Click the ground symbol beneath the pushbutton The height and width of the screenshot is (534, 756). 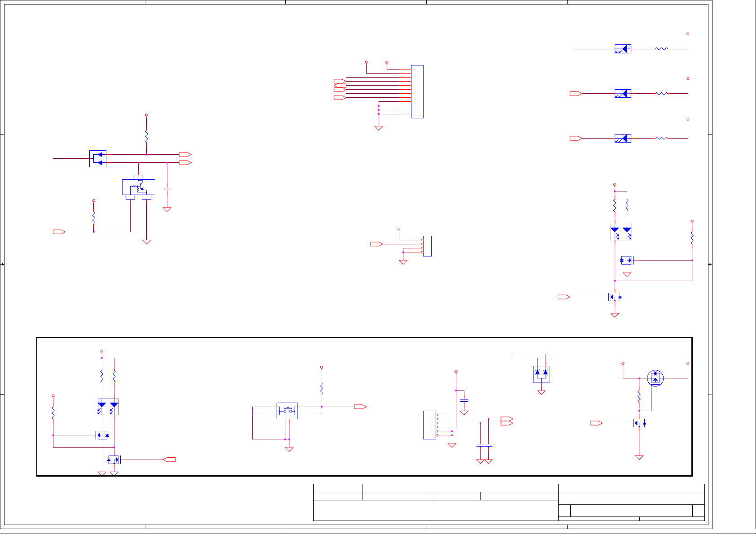pos(289,449)
